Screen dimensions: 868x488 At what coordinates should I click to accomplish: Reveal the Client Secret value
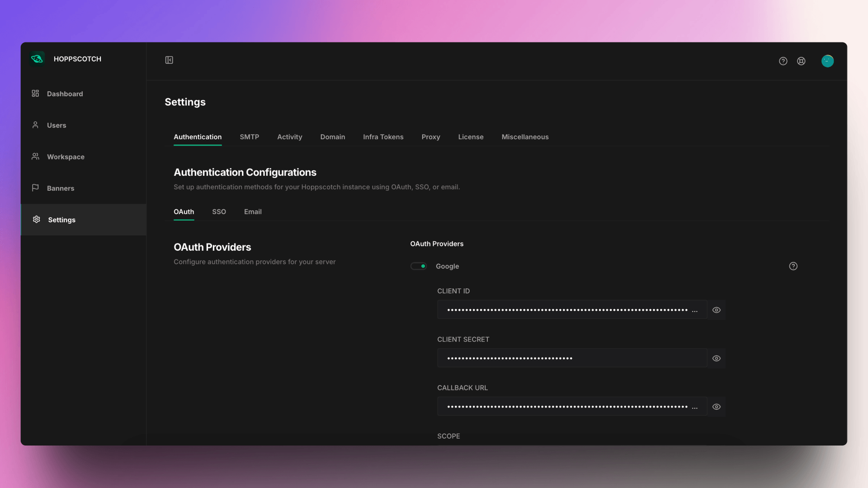point(716,358)
